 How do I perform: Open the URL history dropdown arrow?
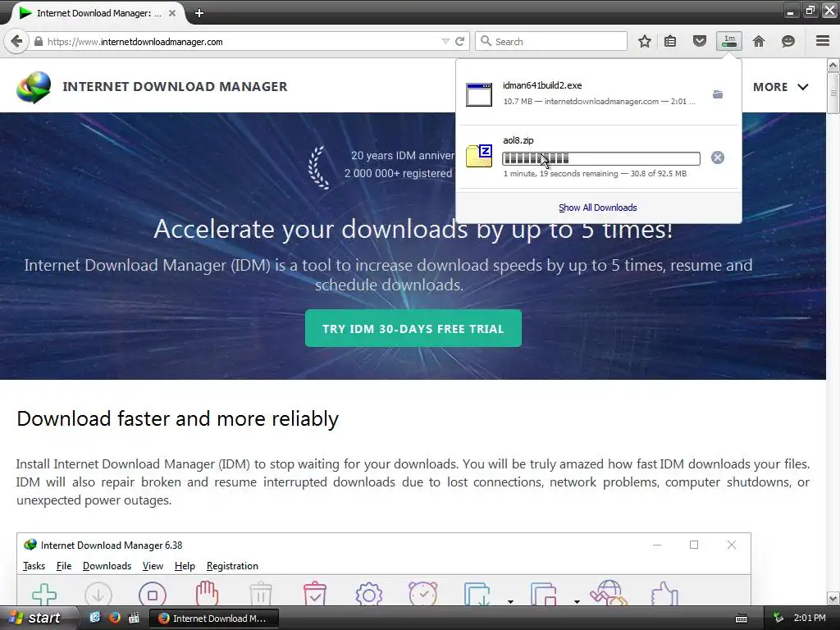445,41
